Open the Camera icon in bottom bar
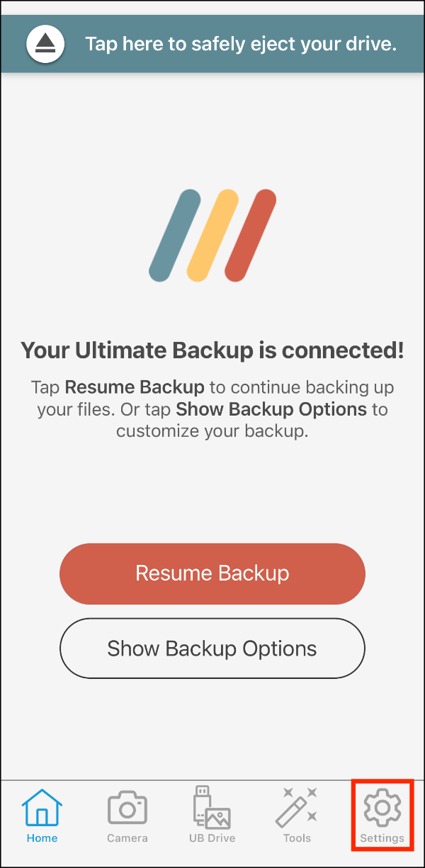Image resolution: width=425 pixels, height=868 pixels. pyautogui.click(x=127, y=808)
